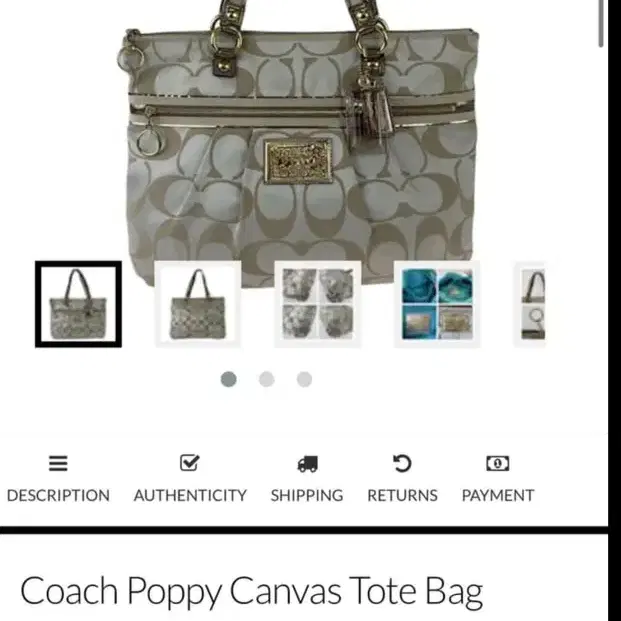Click the Shipping truck icon
Screen dimensions: 621x621
(x=307, y=463)
